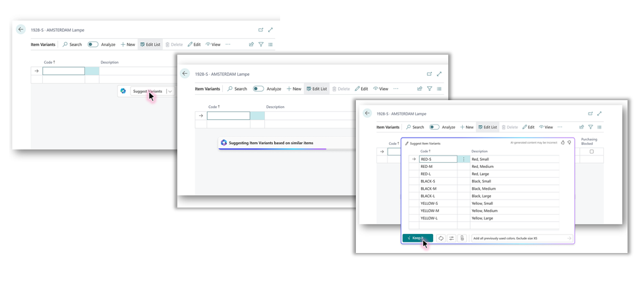
Task: Click the Keep it button
Action: coord(418,238)
